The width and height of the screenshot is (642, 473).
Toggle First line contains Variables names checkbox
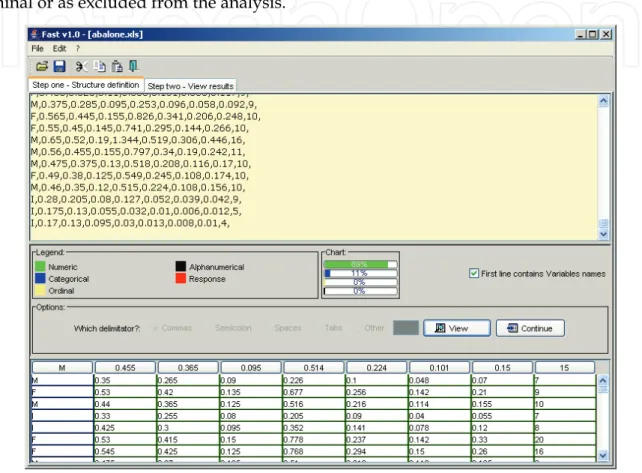coord(474,273)
